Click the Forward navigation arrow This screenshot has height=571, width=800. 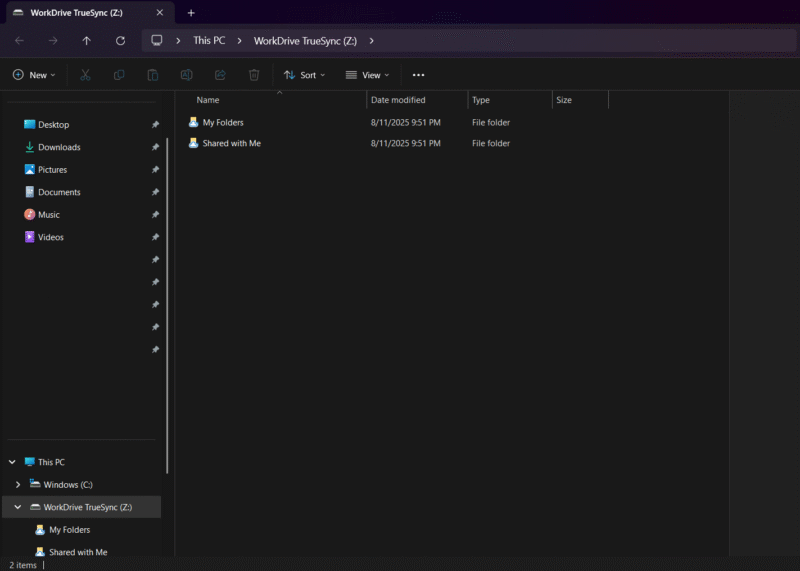(x=53, y=41)
